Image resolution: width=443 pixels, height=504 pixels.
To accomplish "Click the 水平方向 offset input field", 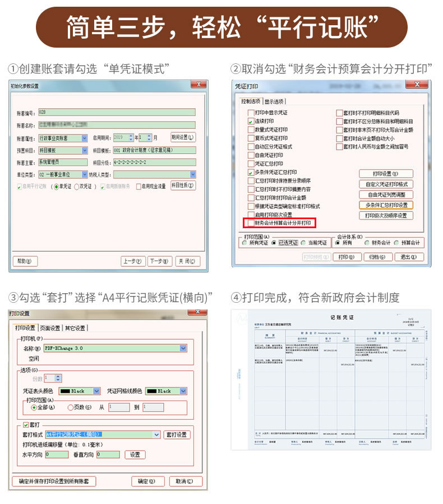I will coord(57,455).
